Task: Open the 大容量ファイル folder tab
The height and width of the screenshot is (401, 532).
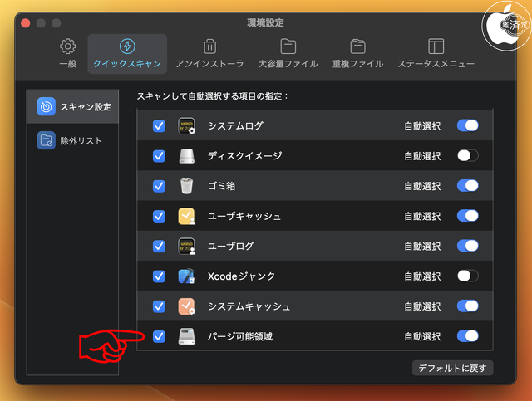Action: (x=288, y=53)
